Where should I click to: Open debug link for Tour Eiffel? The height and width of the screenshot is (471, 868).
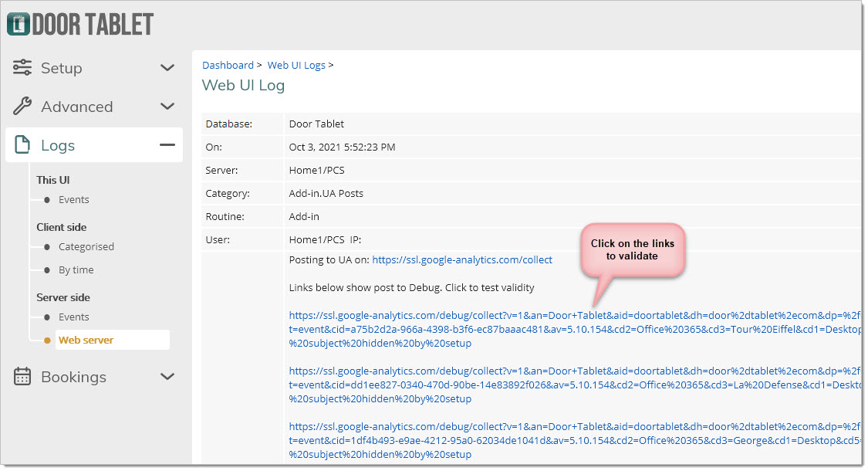571,329
